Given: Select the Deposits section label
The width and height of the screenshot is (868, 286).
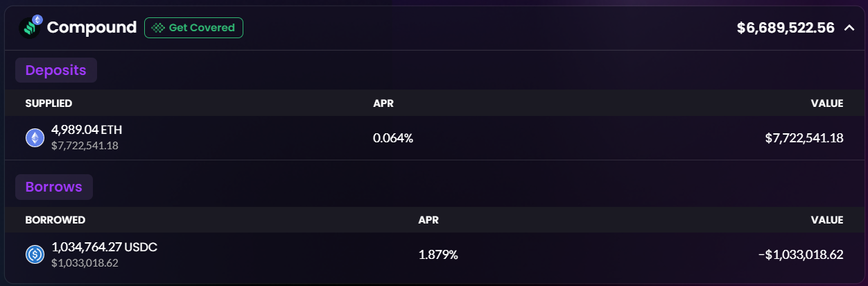Looking at the screenshot, I should (56, 70).
